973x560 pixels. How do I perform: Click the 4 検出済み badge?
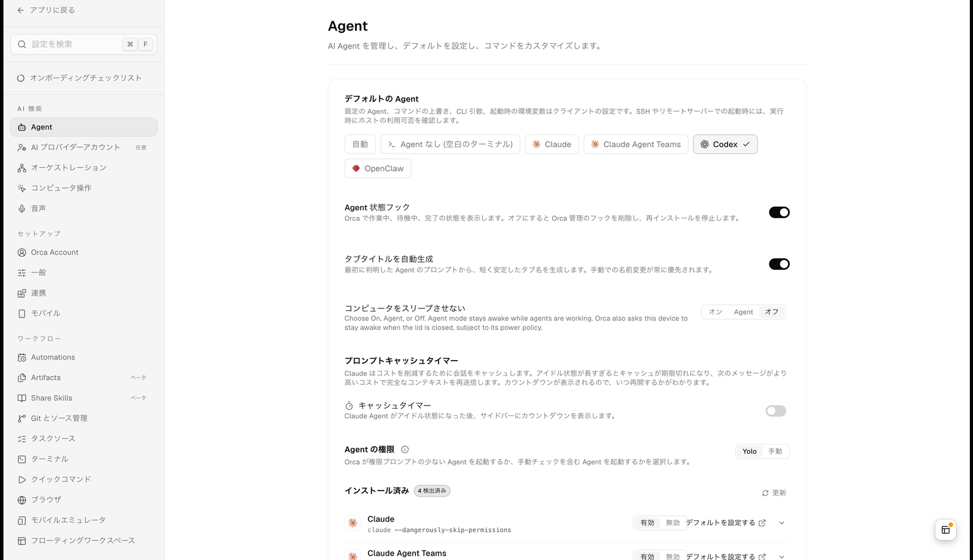pyautogui.click(x=432, y=491)
